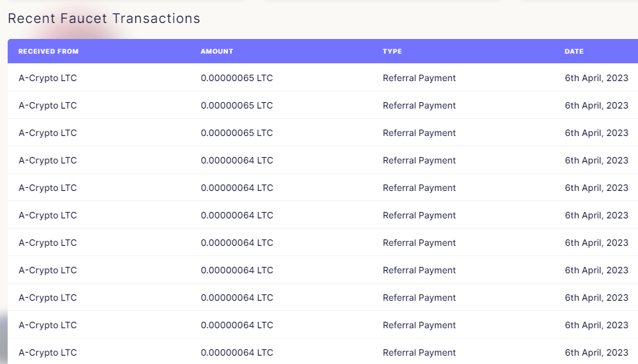Click the TYPE column header

point(392,51)
